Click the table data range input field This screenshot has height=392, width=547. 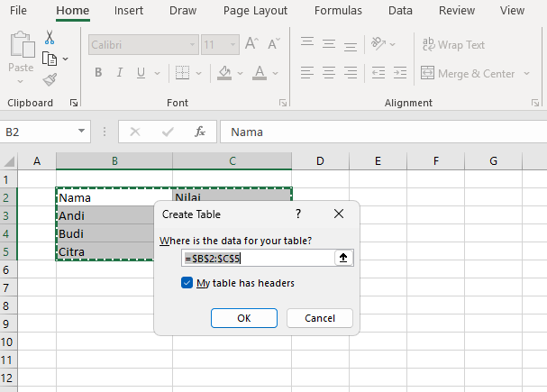tap(258, 259)
